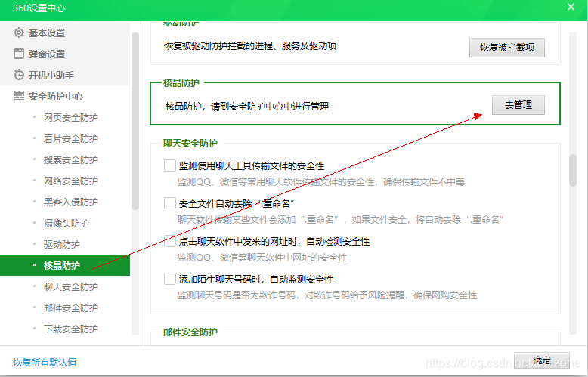
Task: Enable 监测使用聊天工具传输文件的安全性 checkbox
Action: (170, 165)
